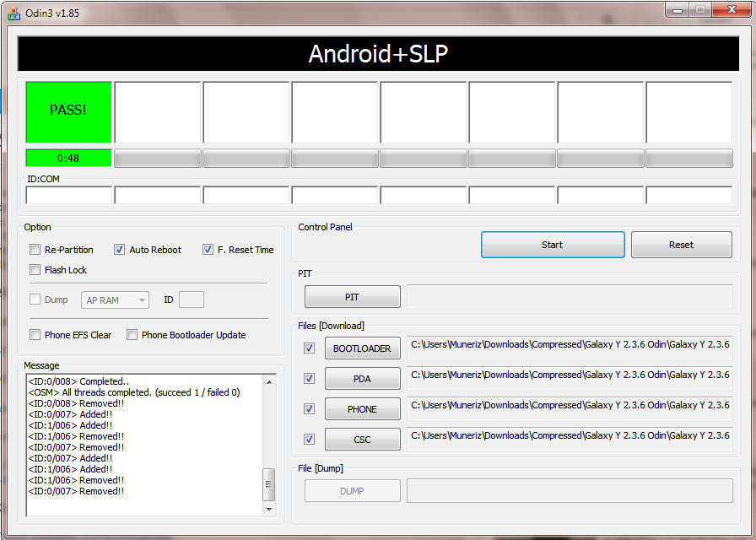
Task: Choose a file with BOOTLOADER button
Action: [362, 348]
